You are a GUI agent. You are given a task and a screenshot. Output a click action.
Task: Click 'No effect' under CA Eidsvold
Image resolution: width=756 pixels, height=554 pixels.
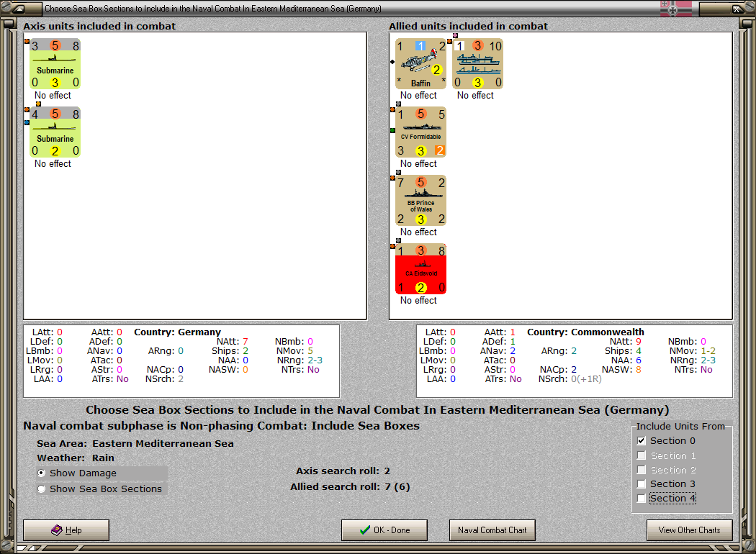(x=418, y=300)
